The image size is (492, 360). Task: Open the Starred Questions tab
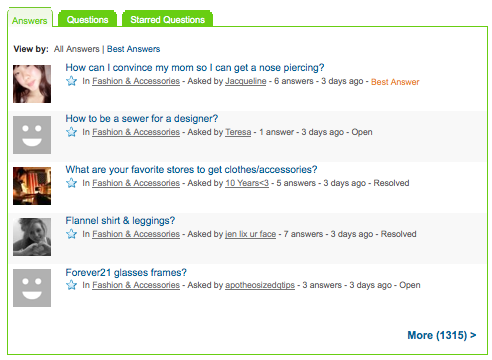[167, 19]
